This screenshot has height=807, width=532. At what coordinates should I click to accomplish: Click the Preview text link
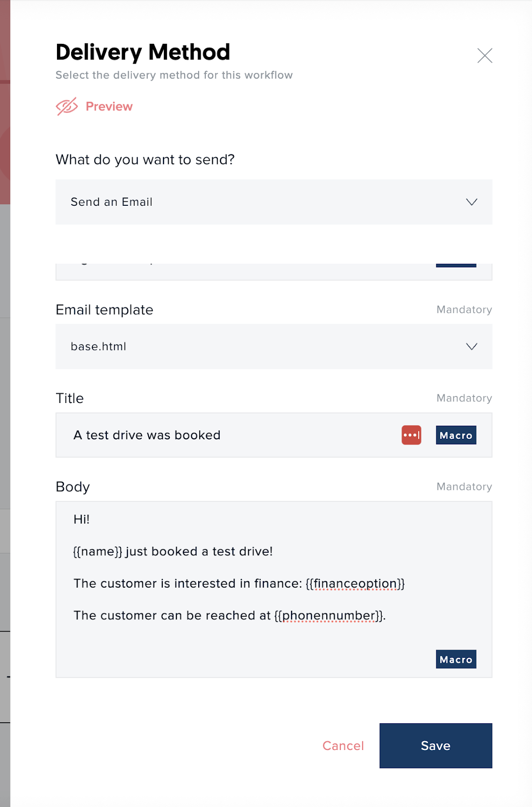109,106
